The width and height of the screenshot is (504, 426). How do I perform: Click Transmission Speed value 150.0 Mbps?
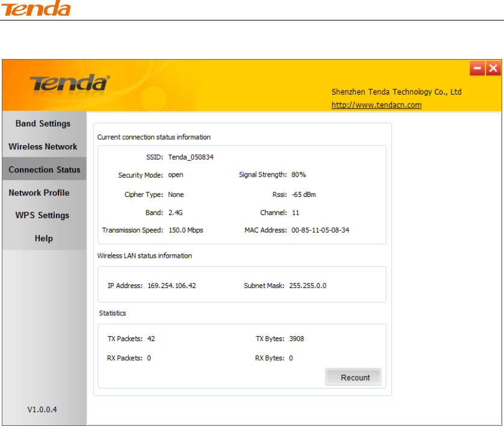pyautogui.click(x=186, y=230)
